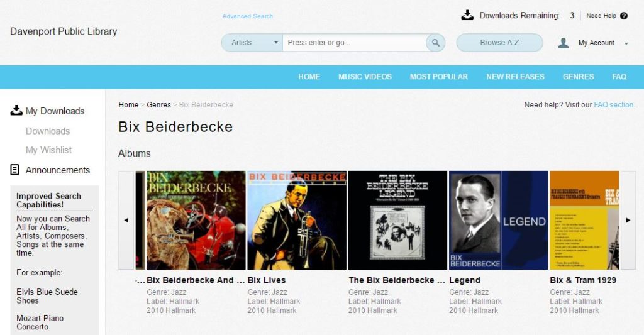Visit the FAQ section link

coord(614,105)
